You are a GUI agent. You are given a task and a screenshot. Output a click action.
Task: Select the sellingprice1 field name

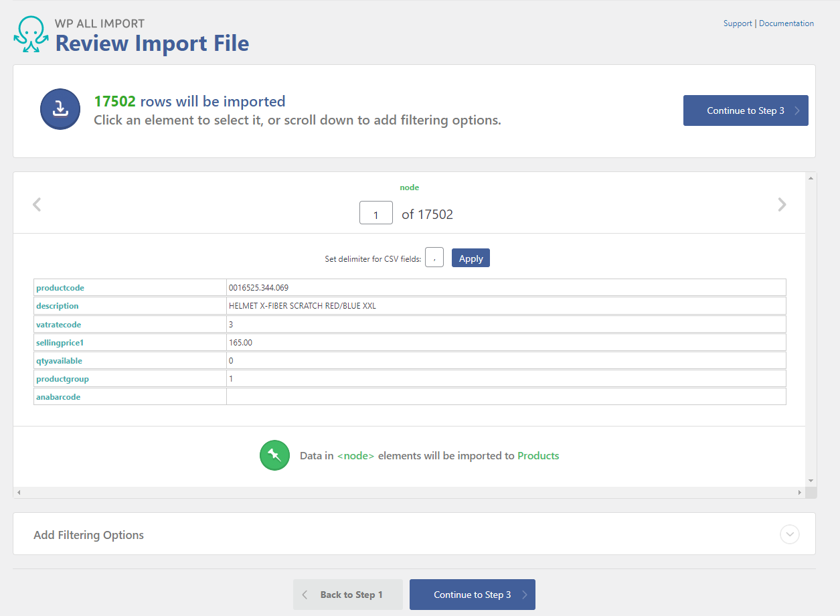click(x=60, y=343)
